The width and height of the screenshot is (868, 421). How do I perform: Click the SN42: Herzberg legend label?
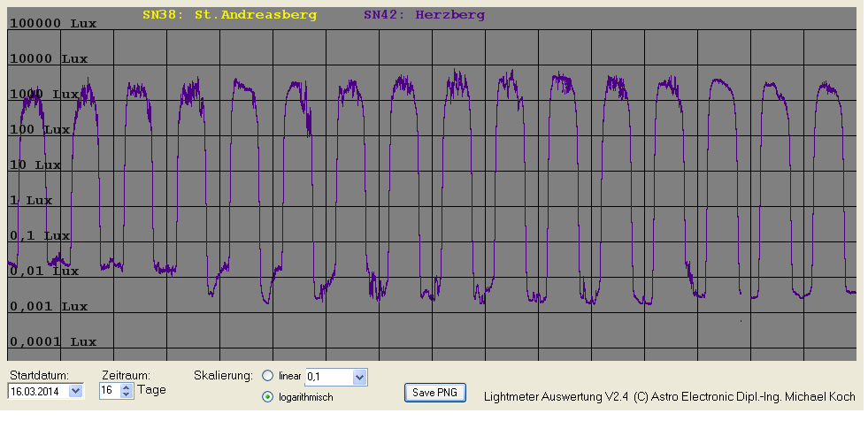pyautogui.click(x=424, y=16)
